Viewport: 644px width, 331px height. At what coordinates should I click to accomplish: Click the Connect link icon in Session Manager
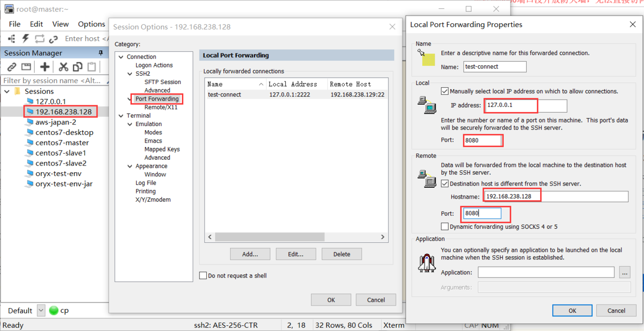point(11,67)
